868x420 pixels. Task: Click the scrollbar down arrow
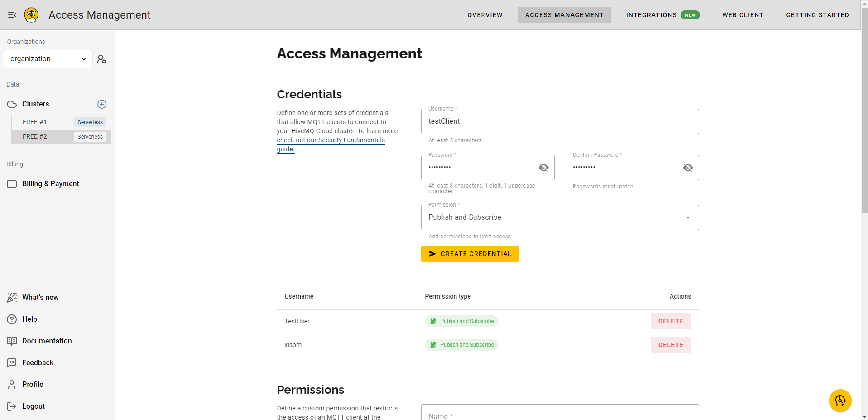864,416
